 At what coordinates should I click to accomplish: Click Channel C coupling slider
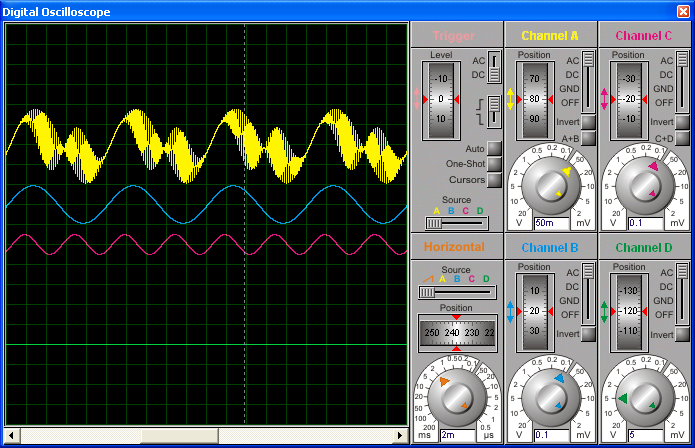click(683, 82)
